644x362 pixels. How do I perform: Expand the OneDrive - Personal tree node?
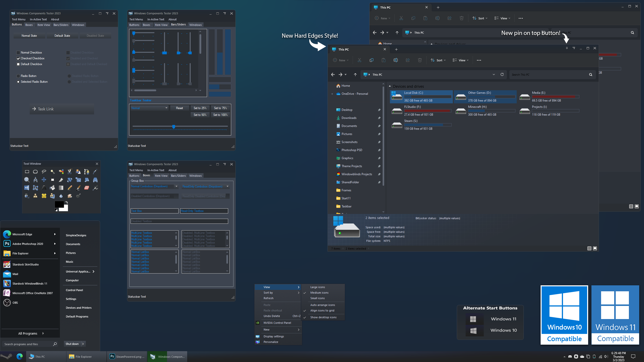tap(332, 94)
